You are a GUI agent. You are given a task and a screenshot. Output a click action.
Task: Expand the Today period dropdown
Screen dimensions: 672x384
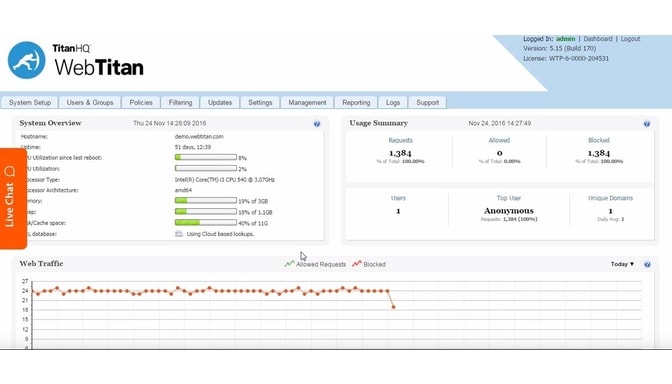(622, 264)
